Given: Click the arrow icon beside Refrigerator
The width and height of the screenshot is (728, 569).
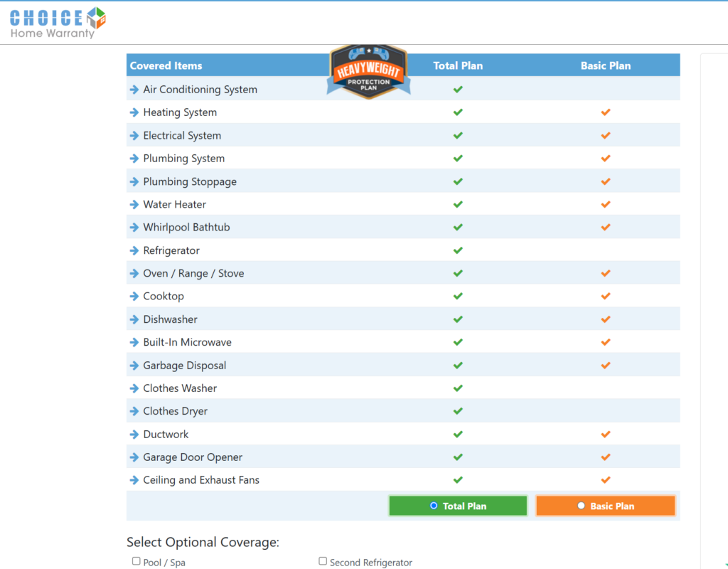Looking at the screenshot, I should pyautogui.click(x=134, y=250).
